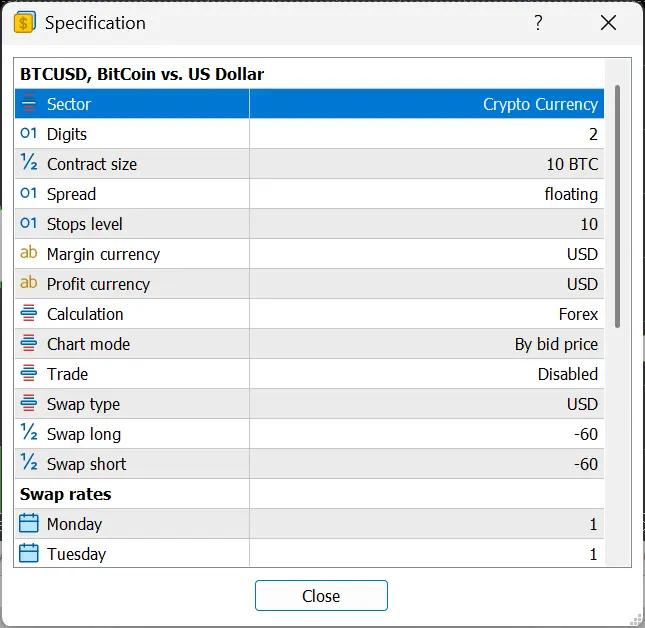Viewport: 645px width, 628px height.
Task: Click the Close button
Action: [321, 595]
